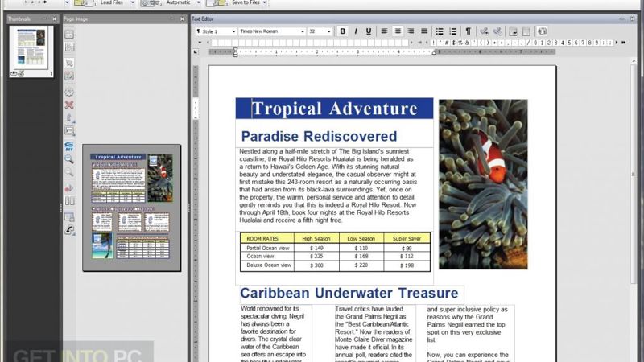
Task: Select the ROOM RATES table cell
Action: 267,238
